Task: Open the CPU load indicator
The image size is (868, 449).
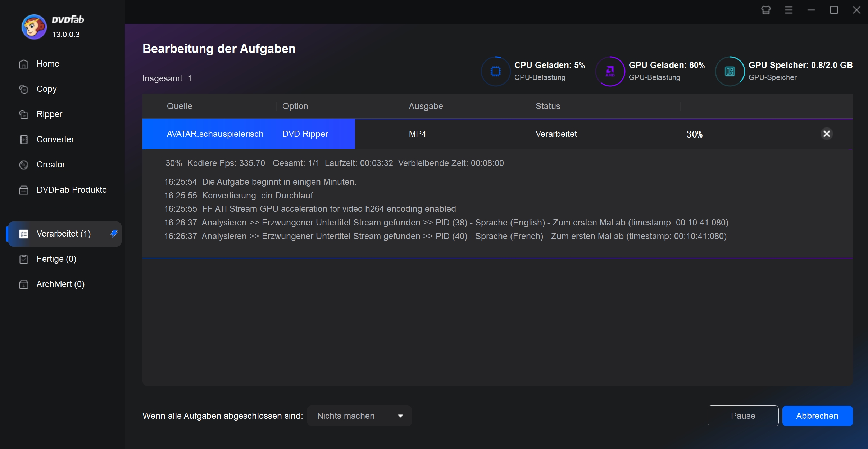Action: click(495, 70)
